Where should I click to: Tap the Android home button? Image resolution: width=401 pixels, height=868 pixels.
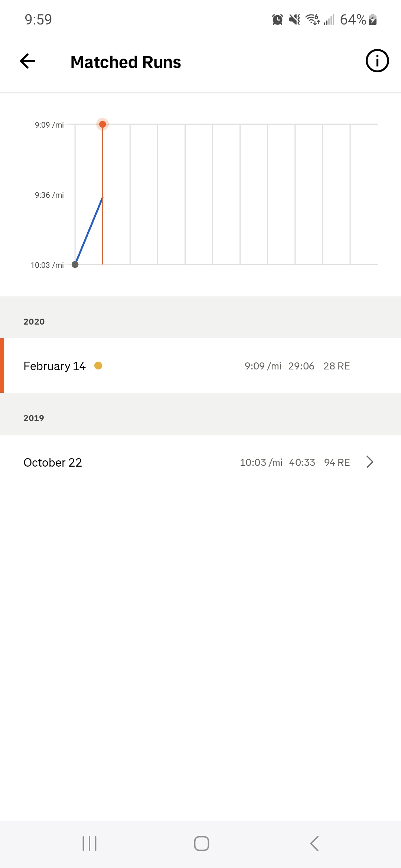click(x=202, y=844)
